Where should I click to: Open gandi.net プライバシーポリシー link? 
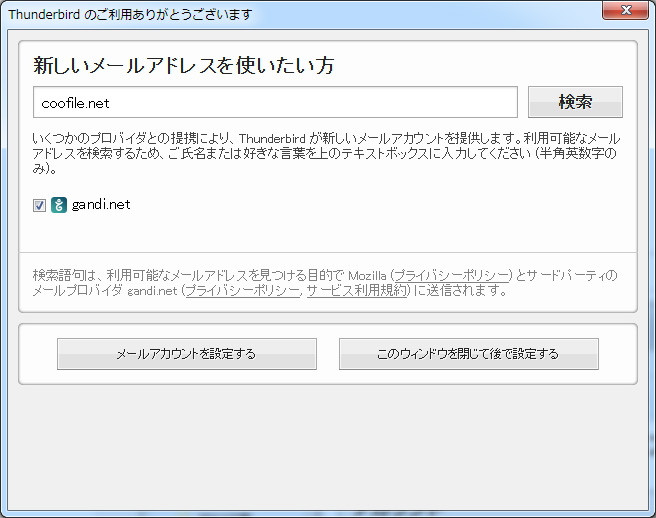(242, 290)
